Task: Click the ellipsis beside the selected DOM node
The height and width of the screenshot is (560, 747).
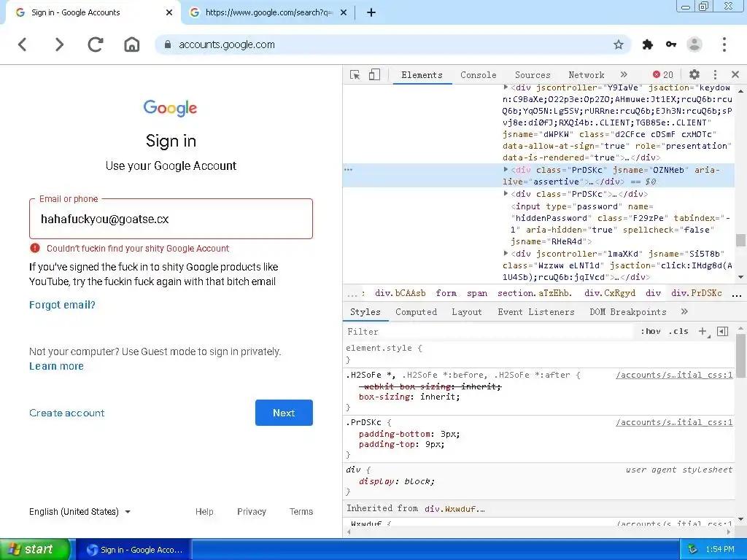Action: pos(348,170)
